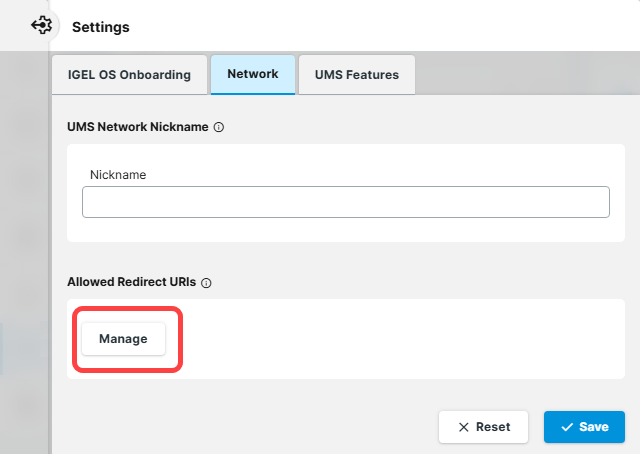Click the Settings page title
The image size is (640, 454).
[x=100, y=27]
